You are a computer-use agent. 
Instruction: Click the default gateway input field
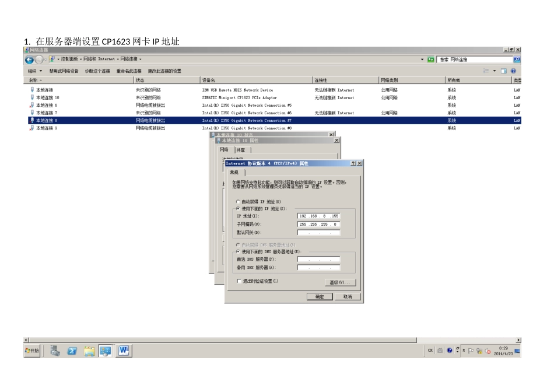318,233
